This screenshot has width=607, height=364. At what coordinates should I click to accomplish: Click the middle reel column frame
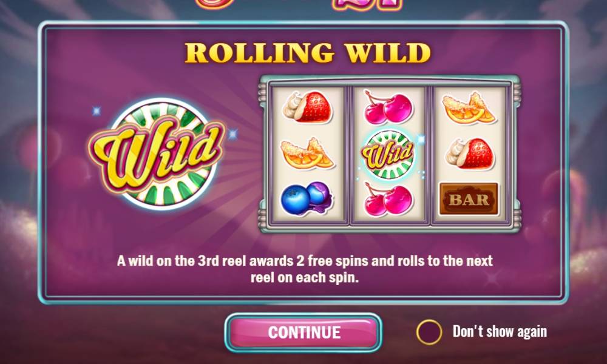pyautogui.click(x=388, y=155)
